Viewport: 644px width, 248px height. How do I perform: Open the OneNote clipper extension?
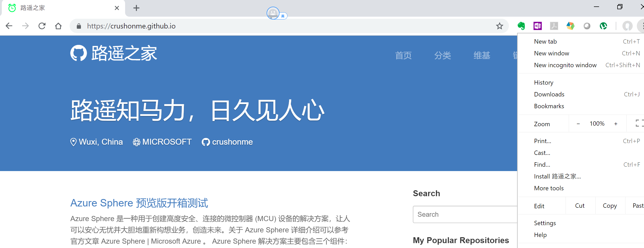click(x=537, y=26)
